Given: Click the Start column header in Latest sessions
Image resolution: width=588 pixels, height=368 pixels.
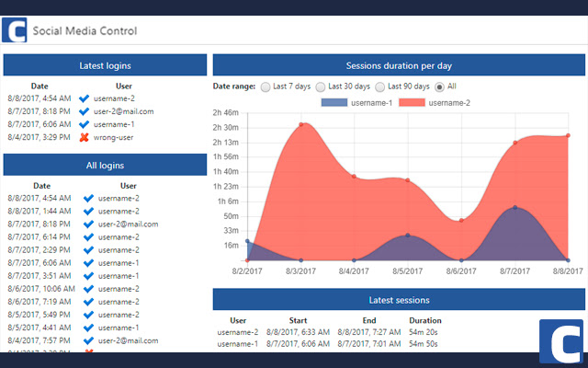Looking at the screenshot, I should [298, 321].
